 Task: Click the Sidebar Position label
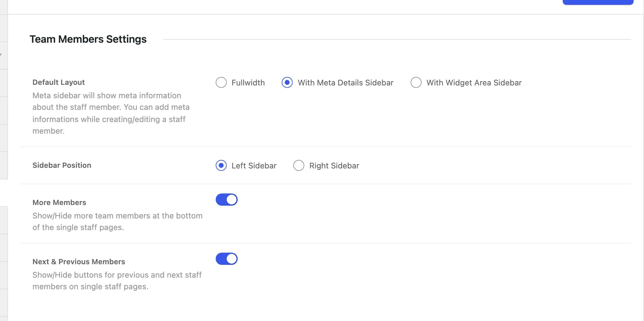pyautogui.click(x=62, y=165)
